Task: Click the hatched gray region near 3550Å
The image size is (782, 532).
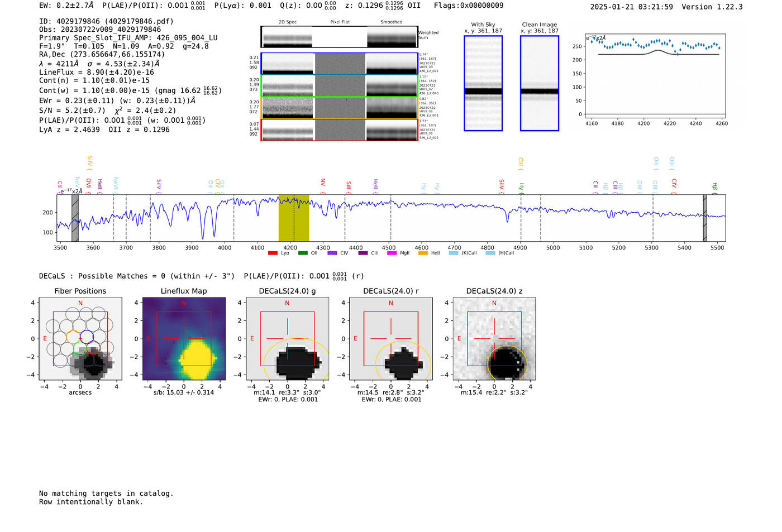Action: 75,218
